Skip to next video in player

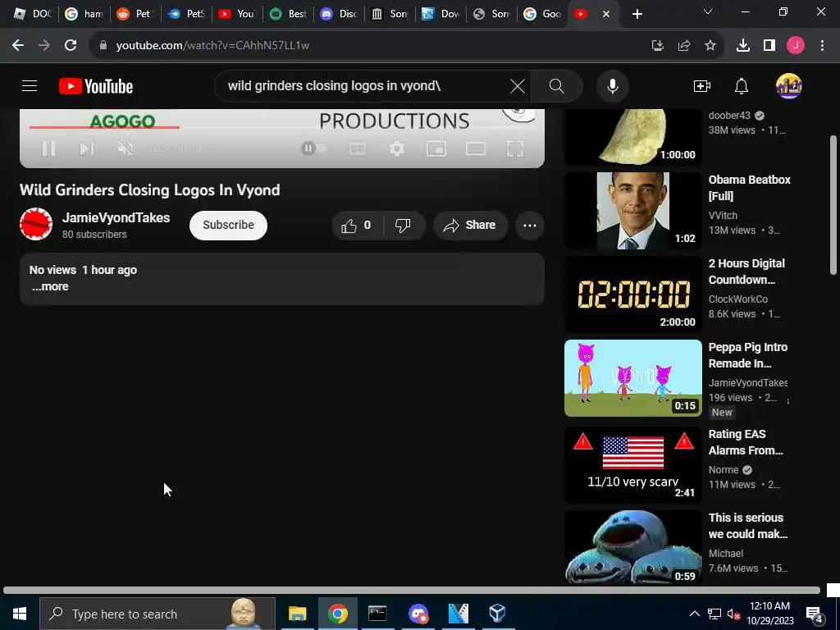pos(87,148)
